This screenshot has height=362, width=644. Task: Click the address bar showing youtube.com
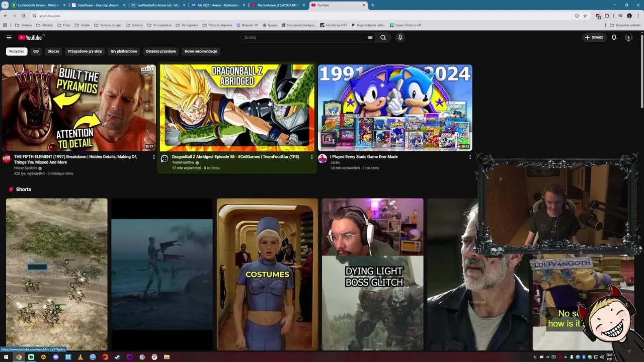[302, 16]
